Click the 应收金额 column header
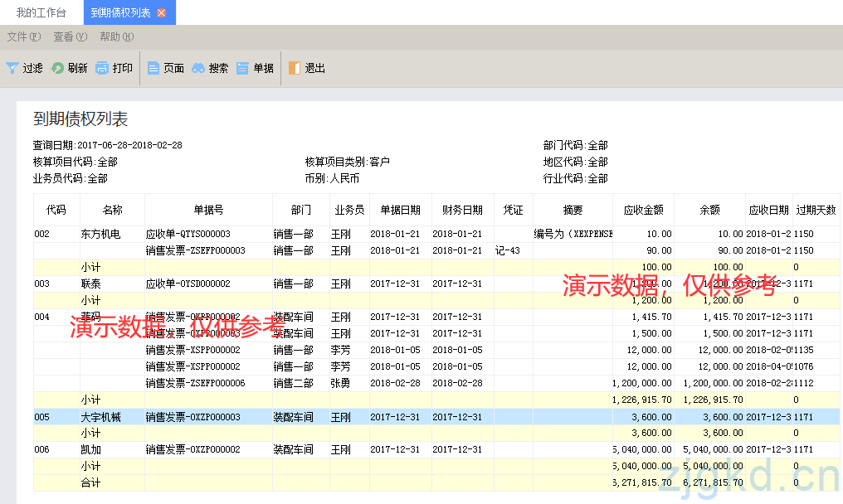843x504 pixels. pos(644,210)
